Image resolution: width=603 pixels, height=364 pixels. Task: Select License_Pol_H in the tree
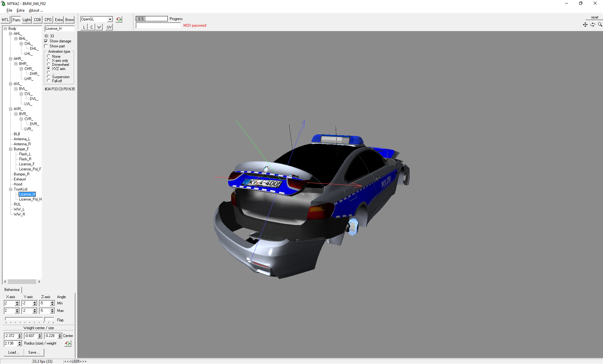[30, 199]
